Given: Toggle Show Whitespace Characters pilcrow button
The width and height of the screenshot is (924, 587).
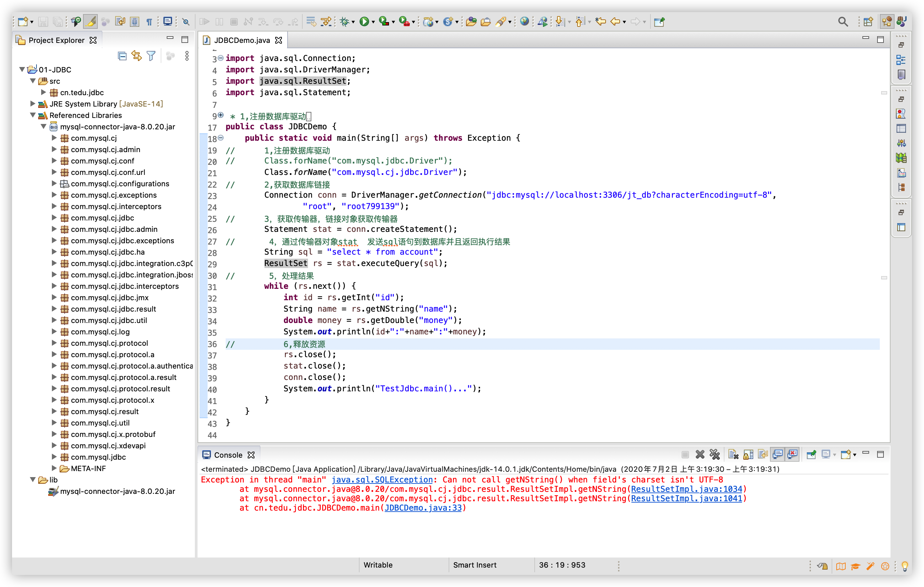Looking at the screenshot, I should click(149, 21).
